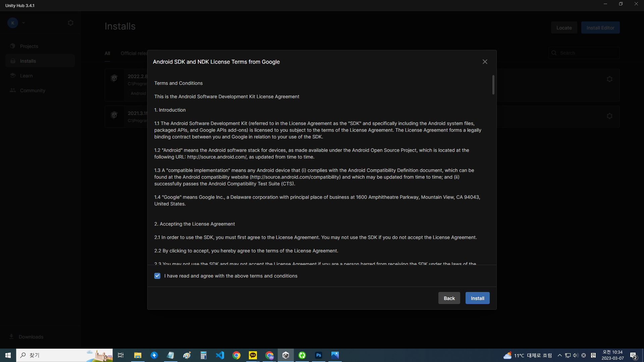Click the Community people icon

13,90
